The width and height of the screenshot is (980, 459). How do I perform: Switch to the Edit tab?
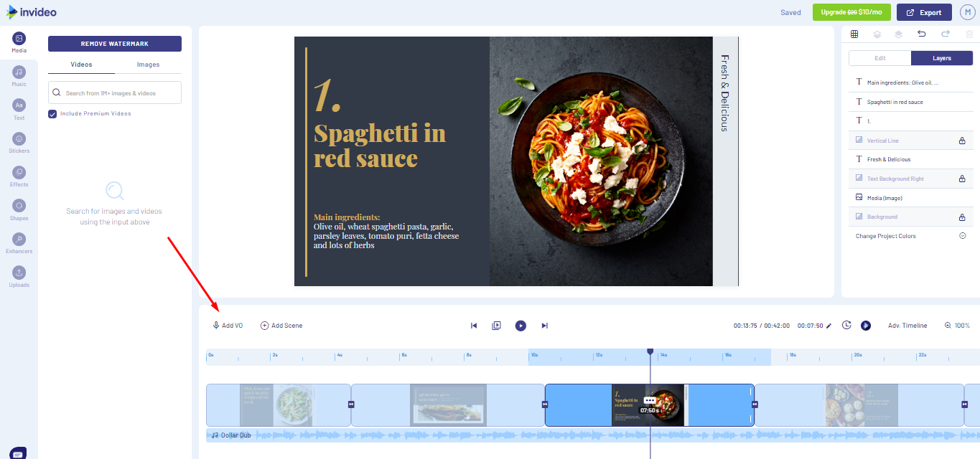(x=879, y=57)
